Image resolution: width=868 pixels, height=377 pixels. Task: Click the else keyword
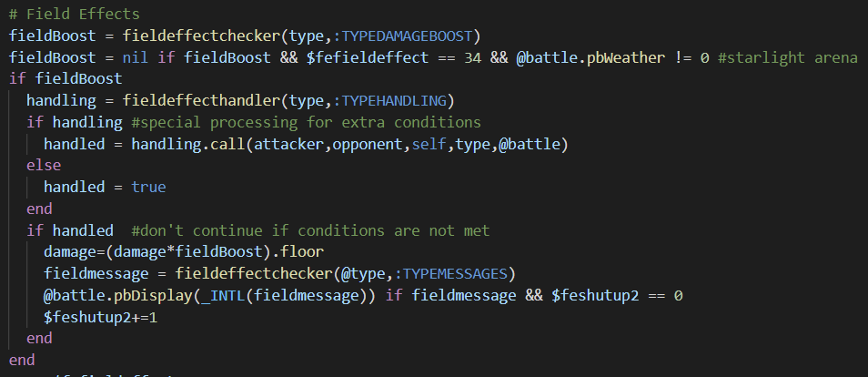tap(44, 165)
